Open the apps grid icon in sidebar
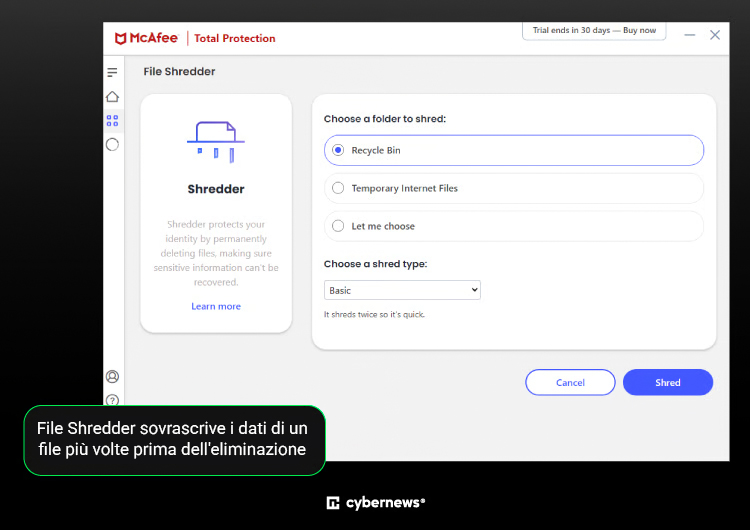The image size is (750, 530). tap(112, 121)
